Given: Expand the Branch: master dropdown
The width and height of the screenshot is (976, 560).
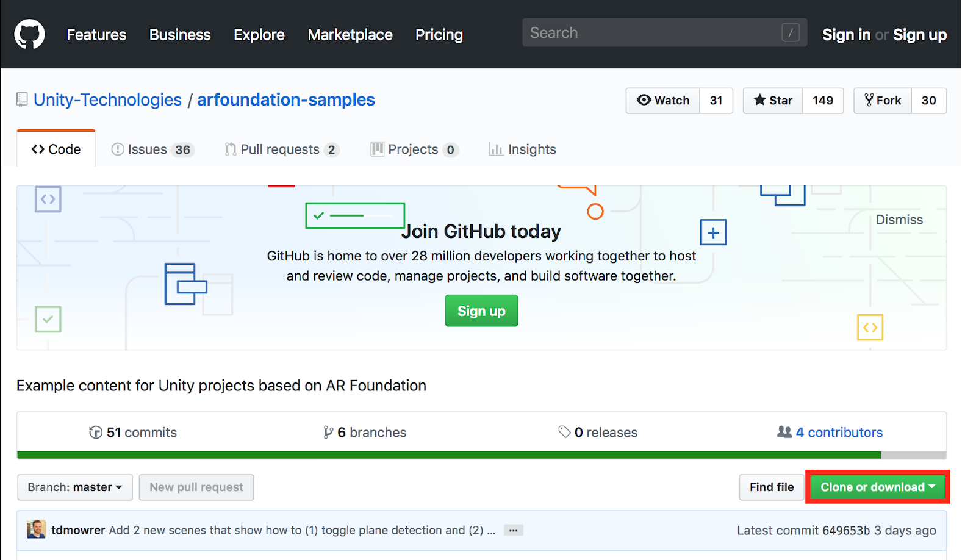Looking at the screenshot, I should pos(75,487).
